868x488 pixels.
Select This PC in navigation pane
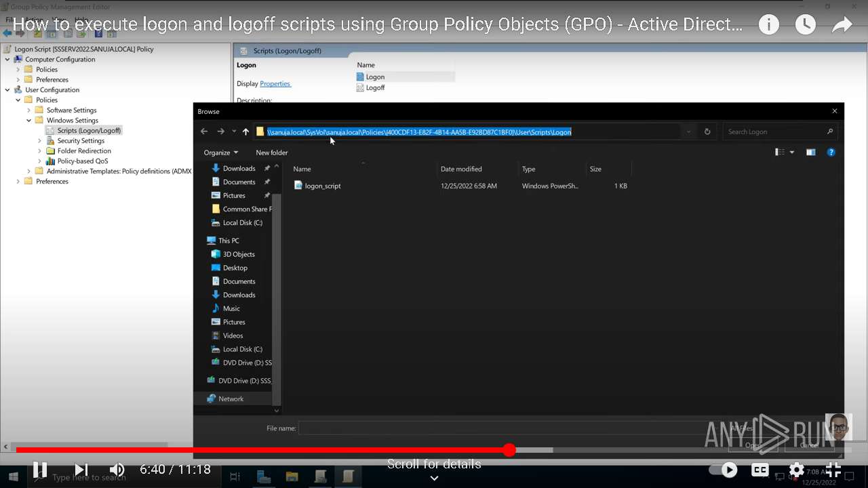coord(229,241)
